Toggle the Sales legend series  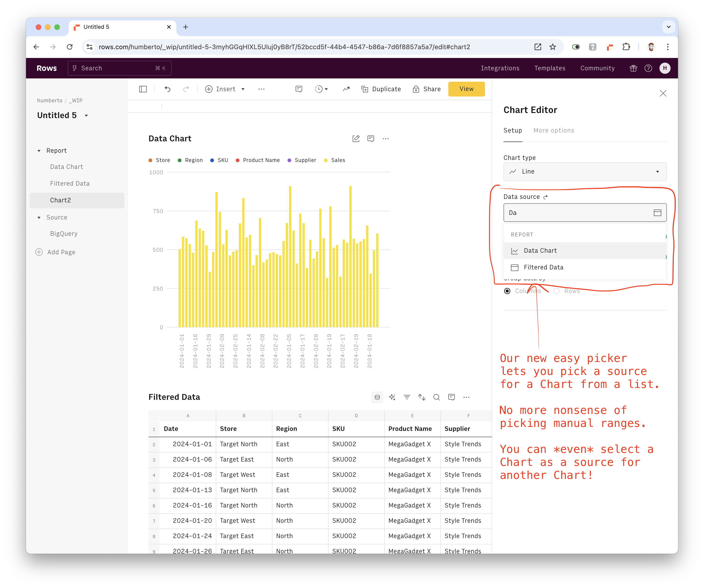coord(334,160)
